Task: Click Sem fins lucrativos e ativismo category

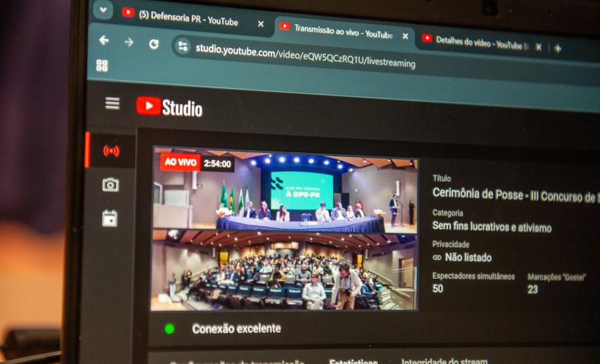Action: 492,226
